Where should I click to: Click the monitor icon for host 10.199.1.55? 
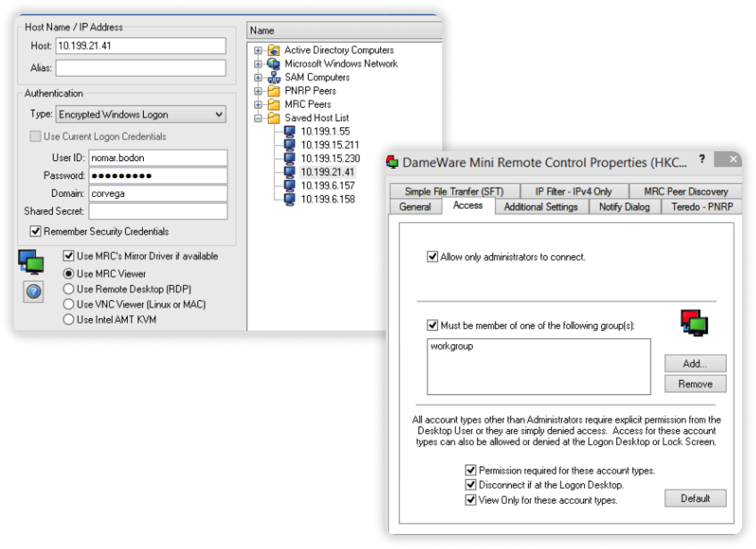pos(290,131)
